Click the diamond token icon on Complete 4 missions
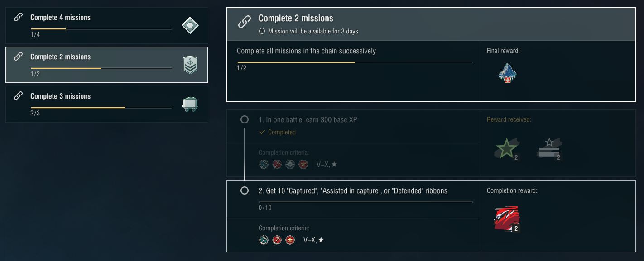The width and height of the screenshot is (644, 261). pyautogui.click(x=190, y=25)
